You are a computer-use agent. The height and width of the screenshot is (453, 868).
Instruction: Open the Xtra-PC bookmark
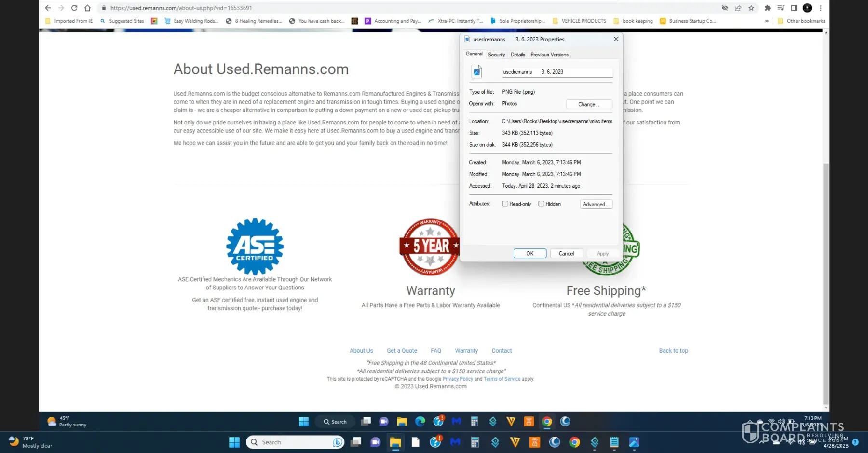click(x=456, y=21)
